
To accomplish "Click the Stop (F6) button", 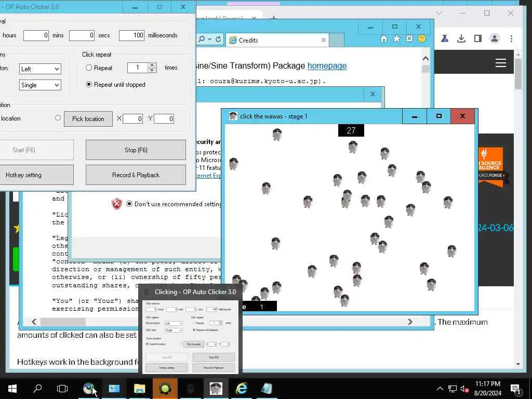I will coord(136,150).
